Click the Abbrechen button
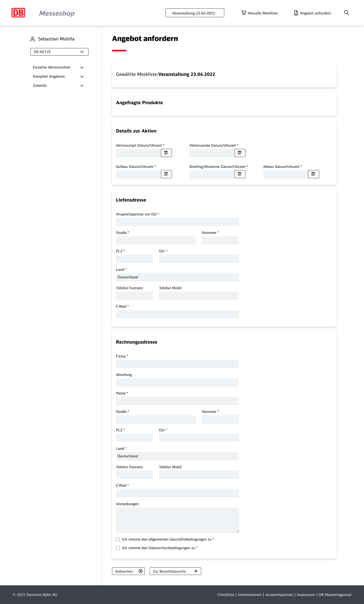The width and height of the screenshot is (364, 604). click(128, 571)
